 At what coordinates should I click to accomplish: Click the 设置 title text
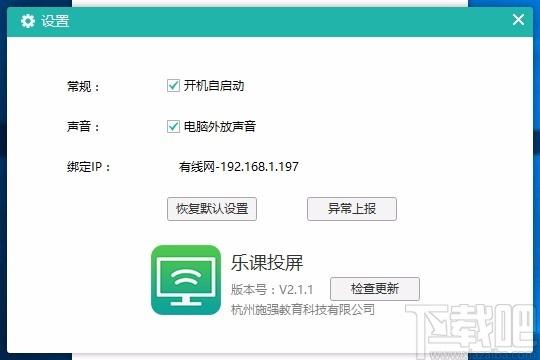click(55, 21)
